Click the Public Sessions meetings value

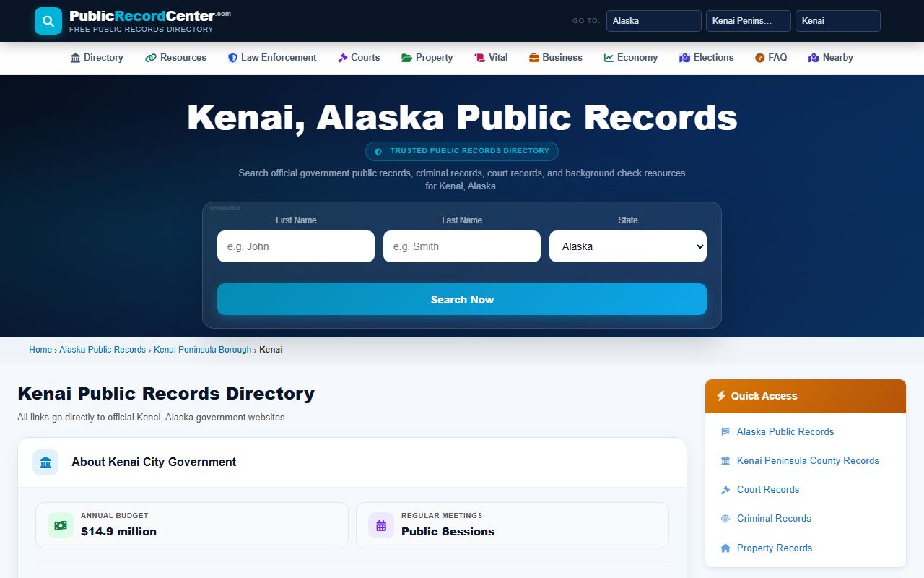(448, 532)
